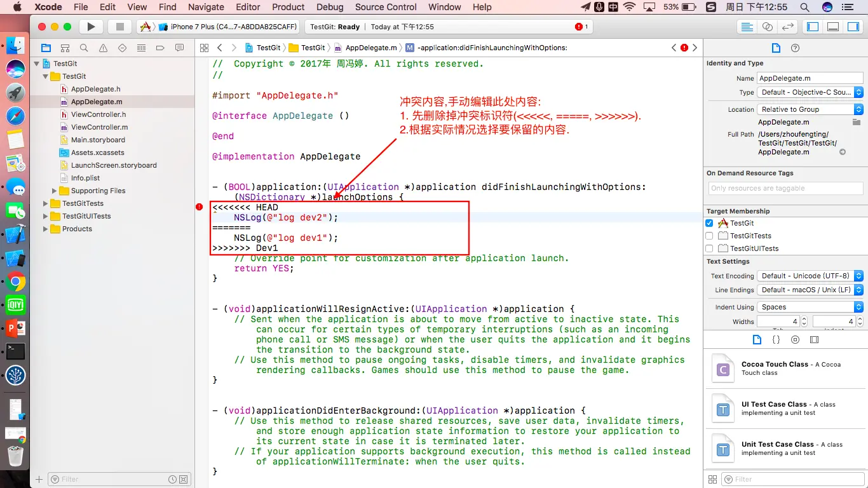This screenshot has width=868, height=488.
Task: Collapse the TestGit group folder
Action: click(46, 76)
